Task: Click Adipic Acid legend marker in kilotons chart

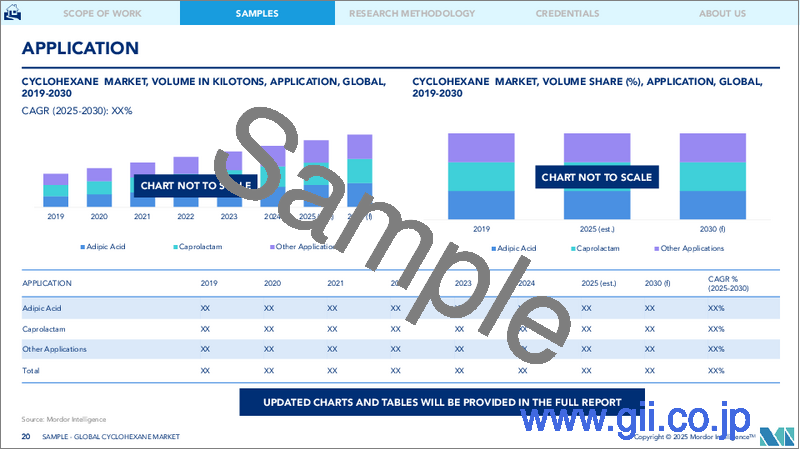Action: [x=80, y=247]
